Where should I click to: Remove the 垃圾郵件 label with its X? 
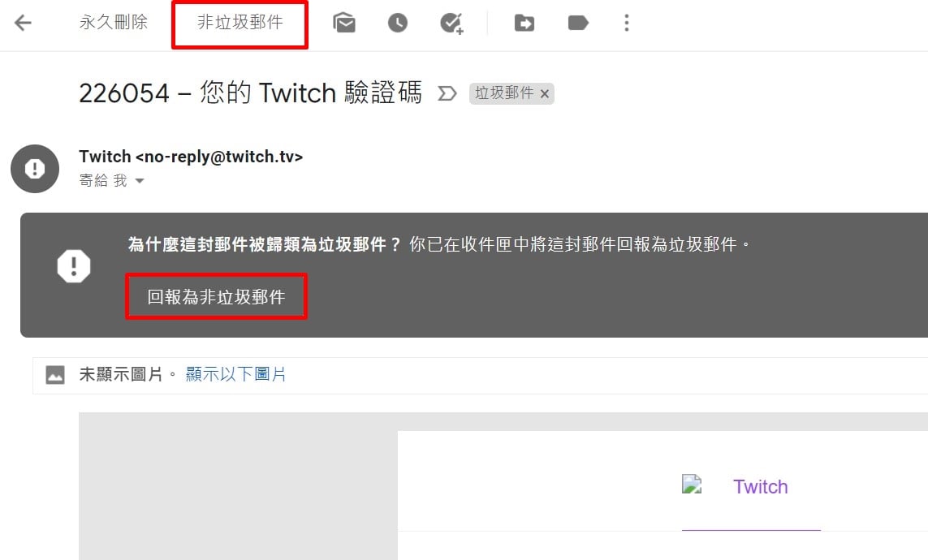[x=545, y=93]
